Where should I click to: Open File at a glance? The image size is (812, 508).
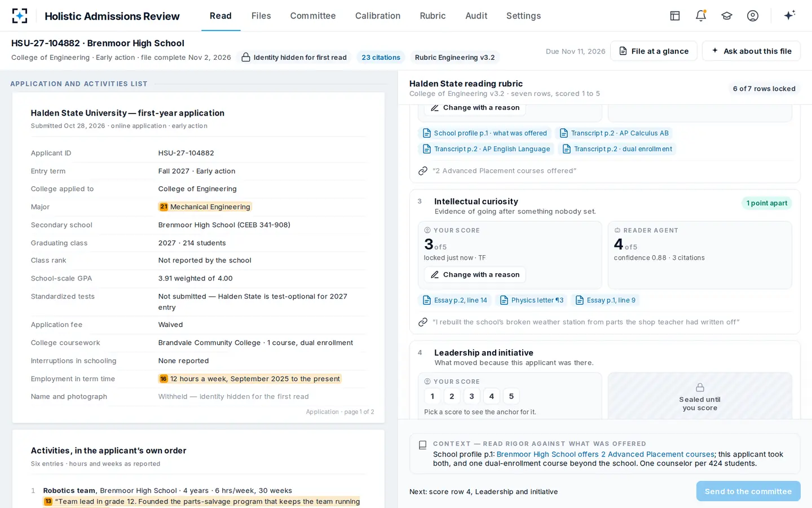[x=654, y=51]
